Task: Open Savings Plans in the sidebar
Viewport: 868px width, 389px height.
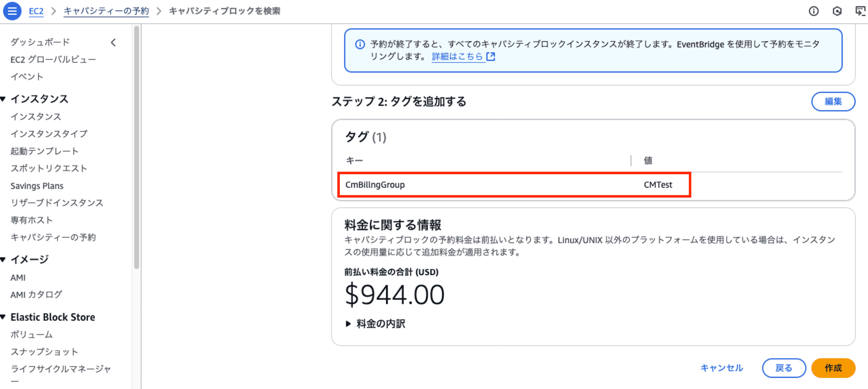Action: pyautogui.click(x=37, y=186)
